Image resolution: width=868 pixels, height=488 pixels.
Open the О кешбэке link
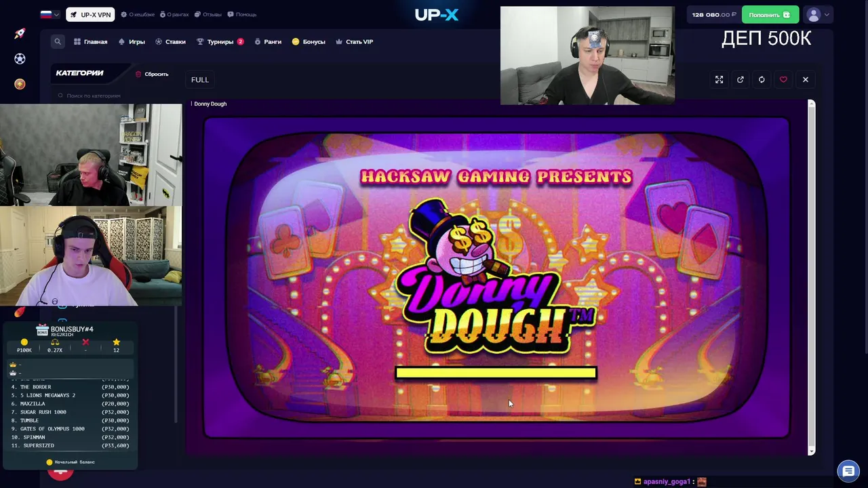[138, 14]
